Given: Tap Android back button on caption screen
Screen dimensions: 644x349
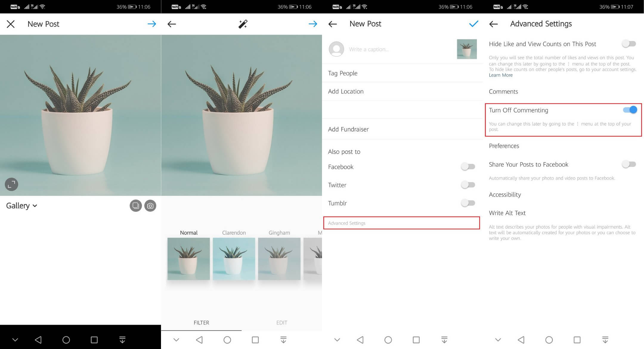Looking at the screenshot, I should coord(360,340).
